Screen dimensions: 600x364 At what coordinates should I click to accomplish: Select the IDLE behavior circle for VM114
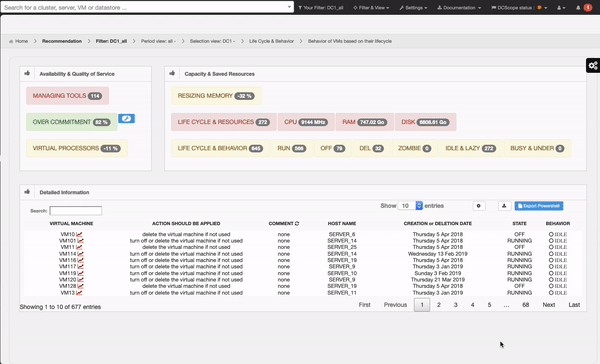pos(551,254)
